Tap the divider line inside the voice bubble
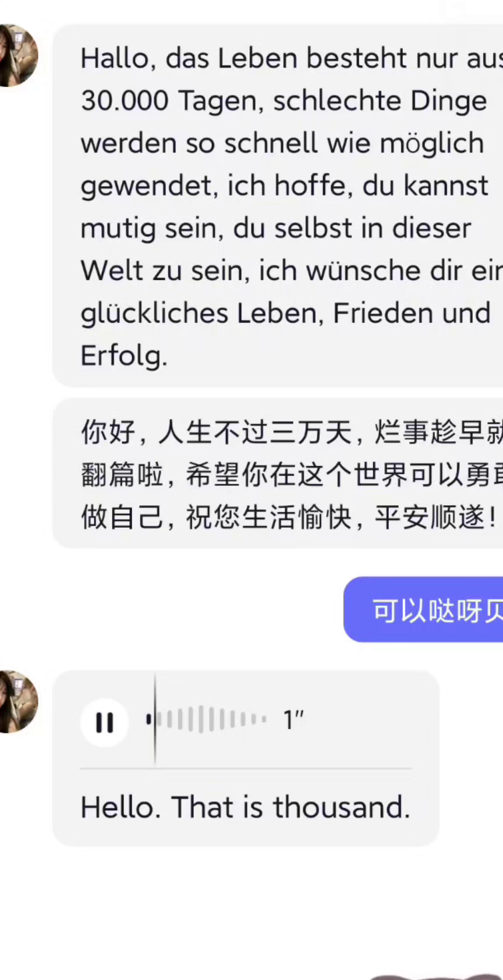The image size is (503, 980). click(x=246, y=769)
